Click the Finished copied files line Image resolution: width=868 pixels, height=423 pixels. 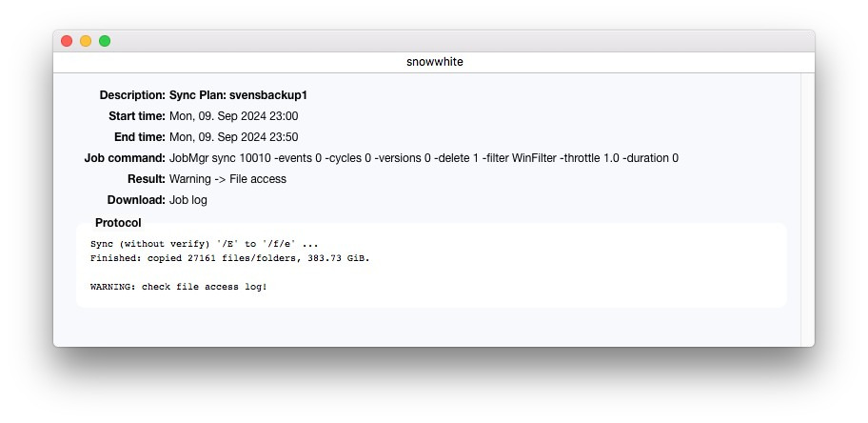tap(229, 258)
